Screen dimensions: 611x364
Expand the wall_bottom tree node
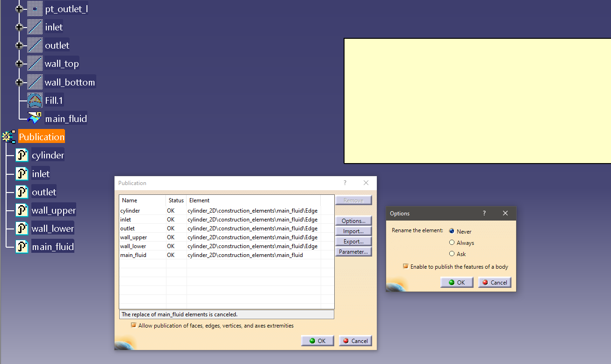[x=19, y=82]
